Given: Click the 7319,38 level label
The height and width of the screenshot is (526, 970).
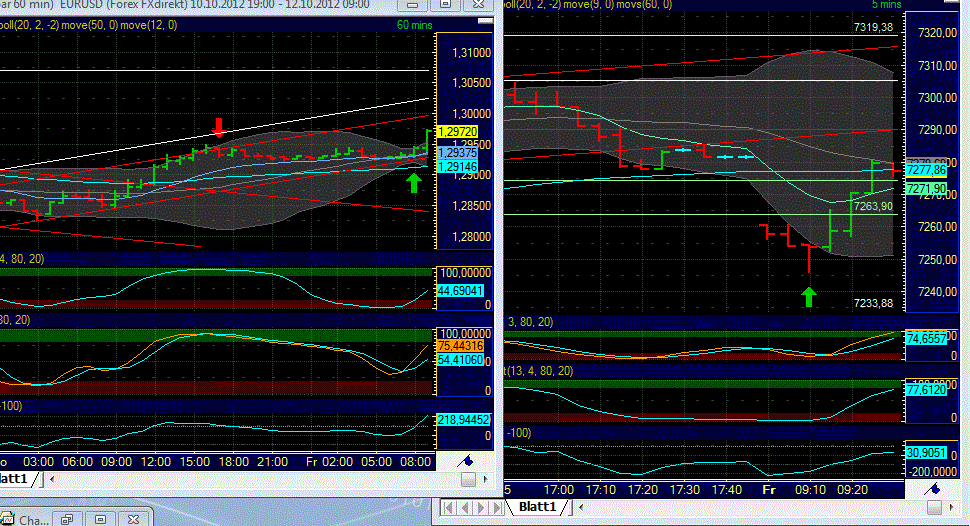Looking at the screenshot, I should tap(873, 27).
